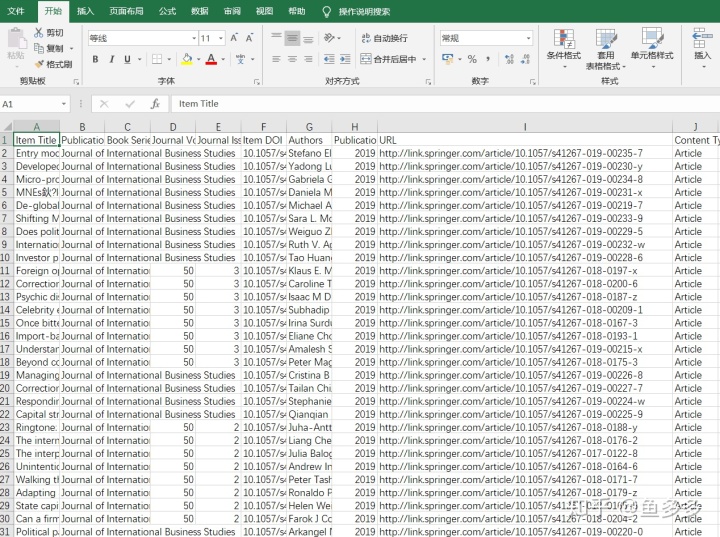Align cell text right

click(x=309, y=59)
